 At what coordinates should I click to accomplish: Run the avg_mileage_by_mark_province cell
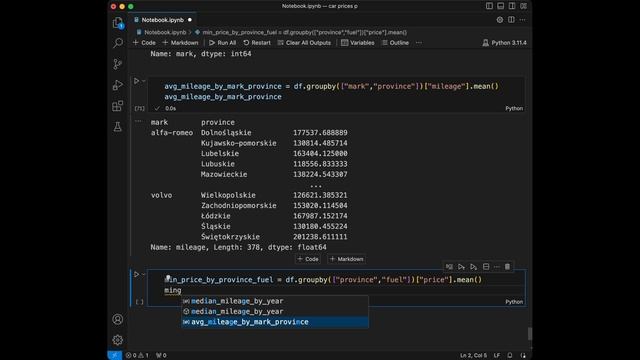click(136, 81)
